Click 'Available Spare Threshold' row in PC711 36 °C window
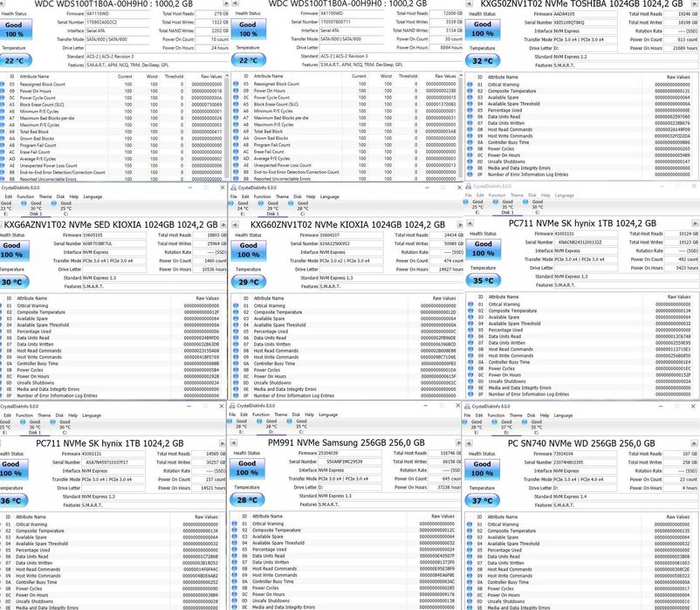 112,544
